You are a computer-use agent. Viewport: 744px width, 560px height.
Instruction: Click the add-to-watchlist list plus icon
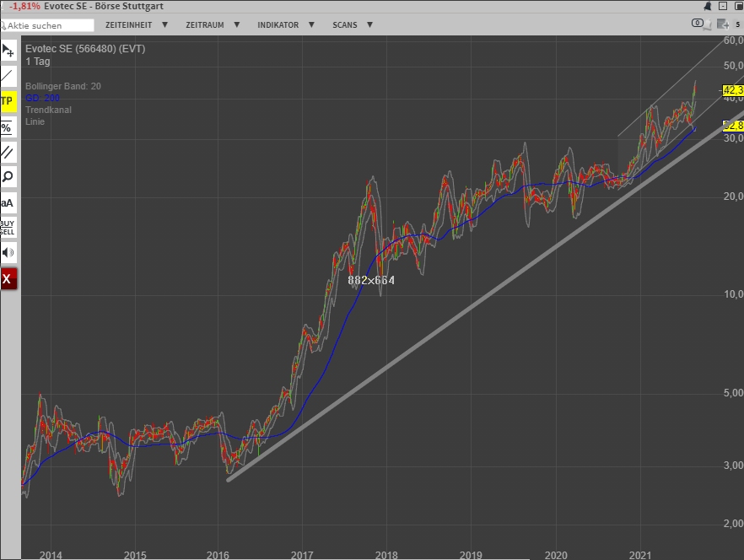tap(723, 24)
